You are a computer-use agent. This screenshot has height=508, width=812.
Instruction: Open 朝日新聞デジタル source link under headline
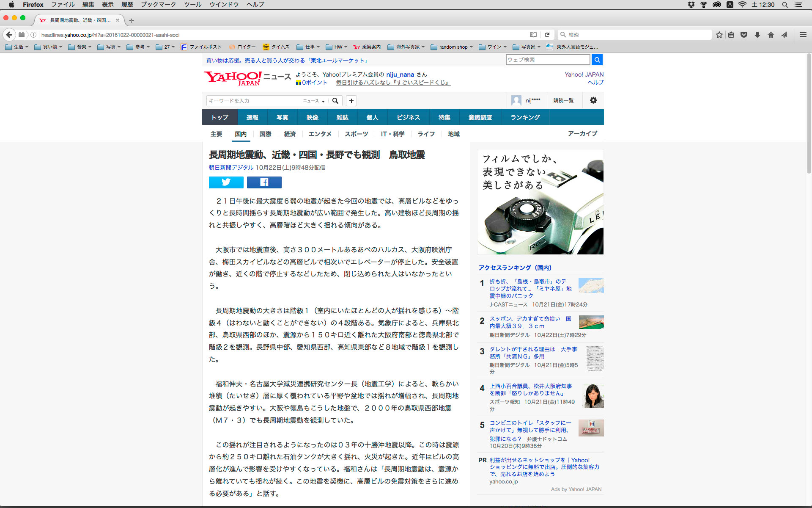point(231,168)
